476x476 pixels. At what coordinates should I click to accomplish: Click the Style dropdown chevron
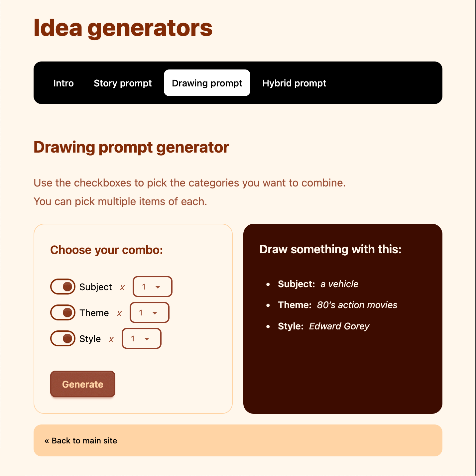point(147,339)
